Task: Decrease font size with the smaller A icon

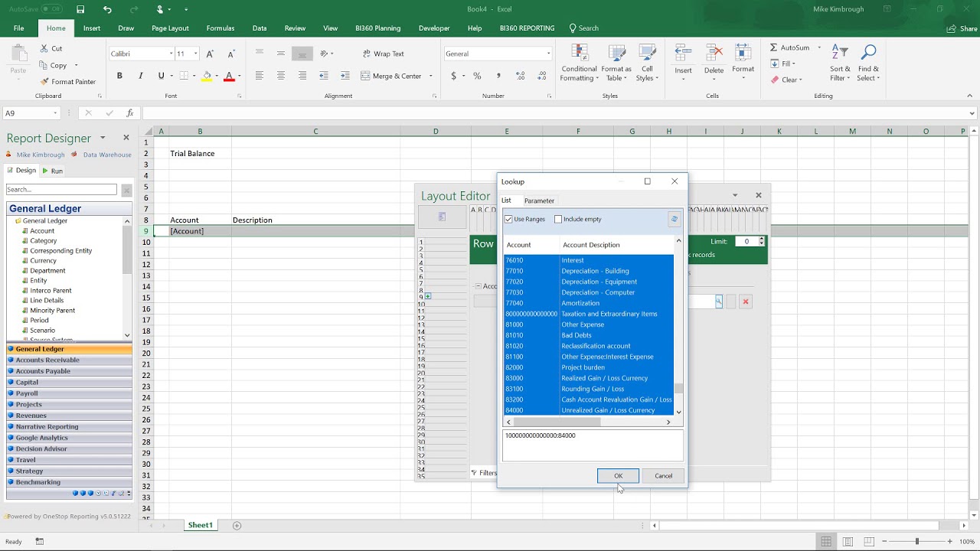Action: [230, 54]
